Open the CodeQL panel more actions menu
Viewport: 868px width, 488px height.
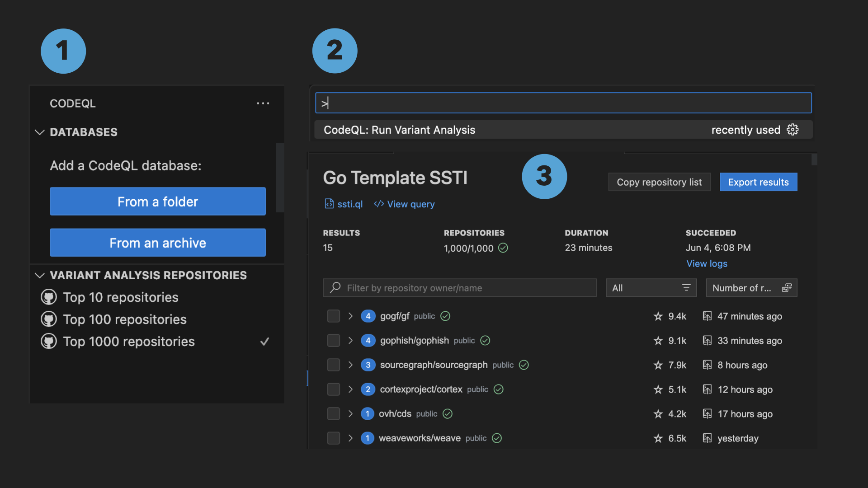tap(263, 103)
